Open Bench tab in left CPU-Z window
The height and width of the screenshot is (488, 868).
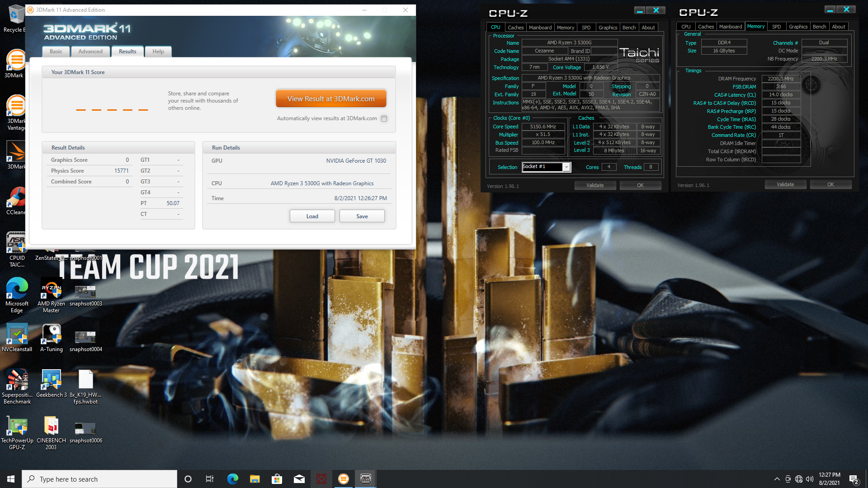629,28
